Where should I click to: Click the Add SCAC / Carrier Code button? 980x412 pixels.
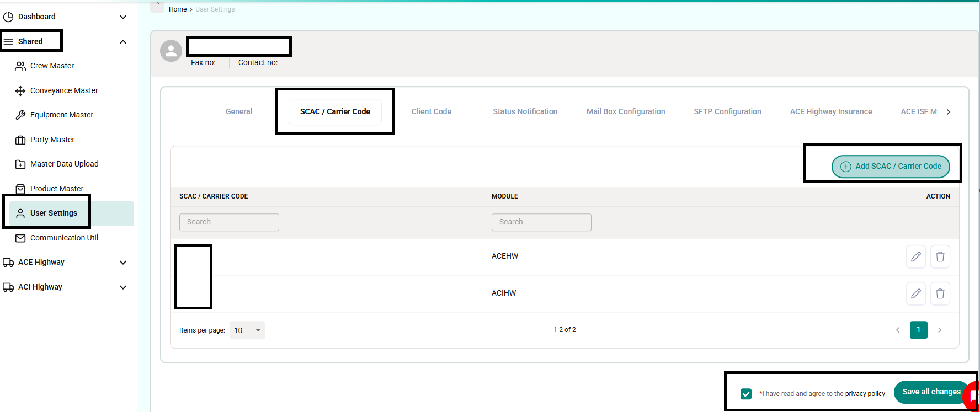(890, 166)
